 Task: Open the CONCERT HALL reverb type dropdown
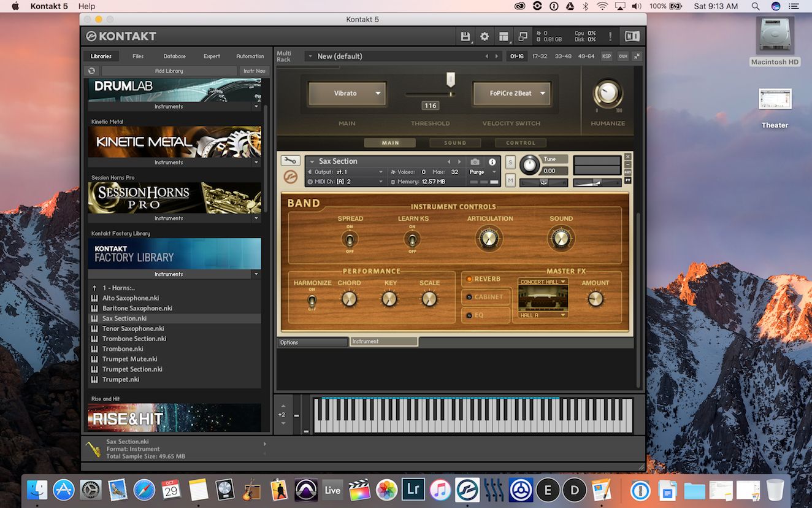[x=543, y=282]
